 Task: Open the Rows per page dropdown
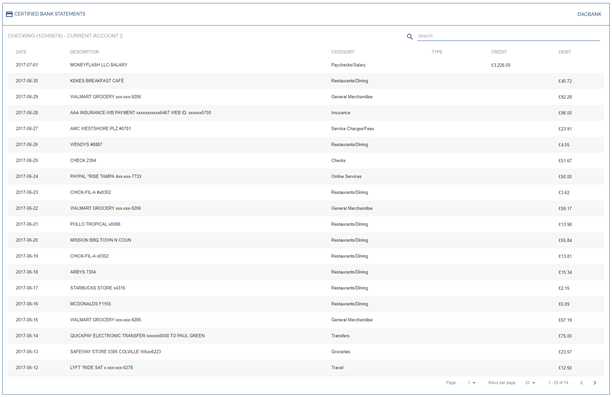pyautogui.click(x=530, y=383)
